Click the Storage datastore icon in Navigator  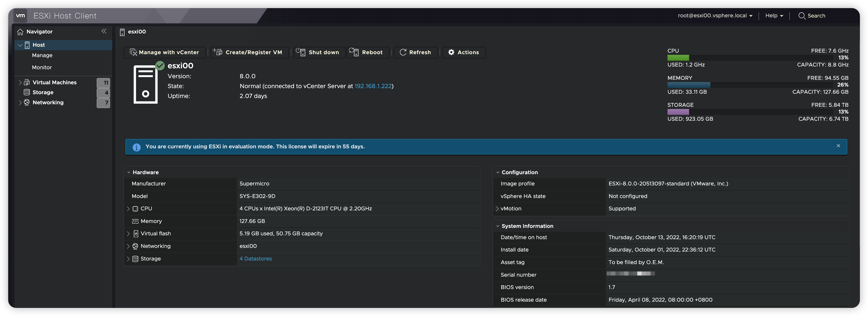click(27, 92)
